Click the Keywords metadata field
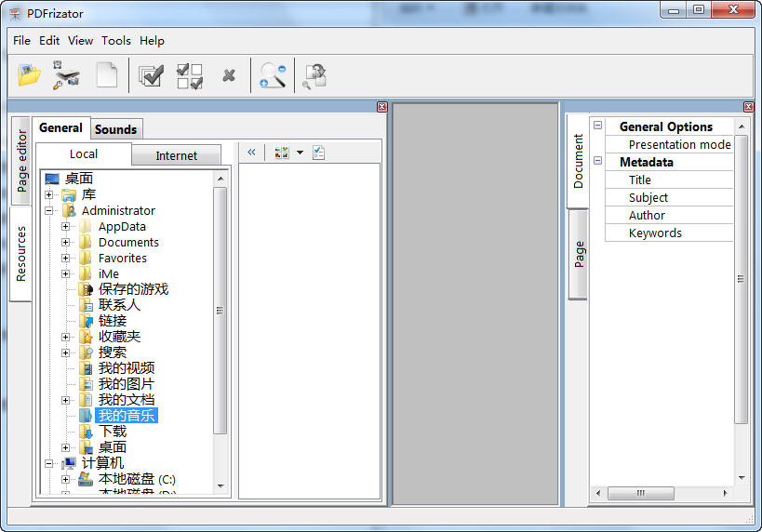The image size is (762, 532). coord(669,233)
